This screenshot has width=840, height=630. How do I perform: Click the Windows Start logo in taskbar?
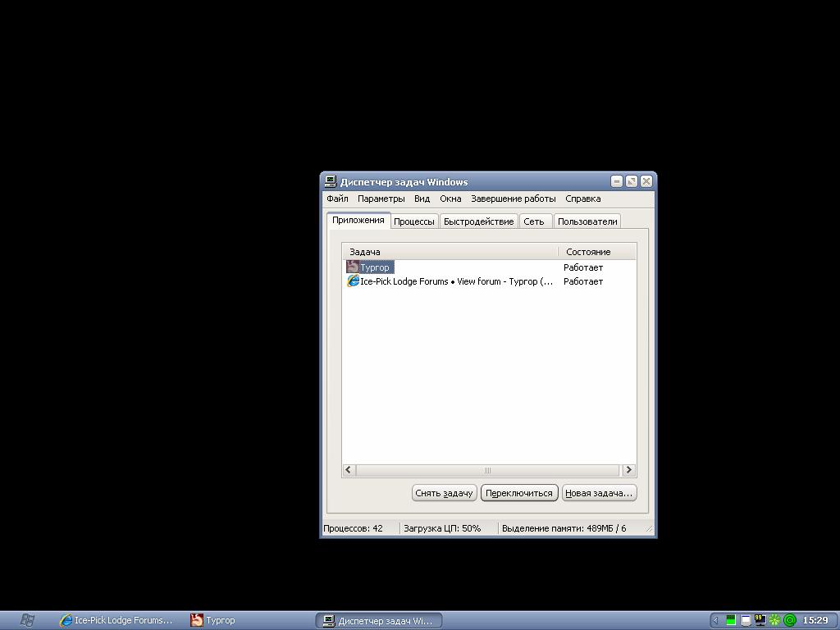tap(27, 620)
